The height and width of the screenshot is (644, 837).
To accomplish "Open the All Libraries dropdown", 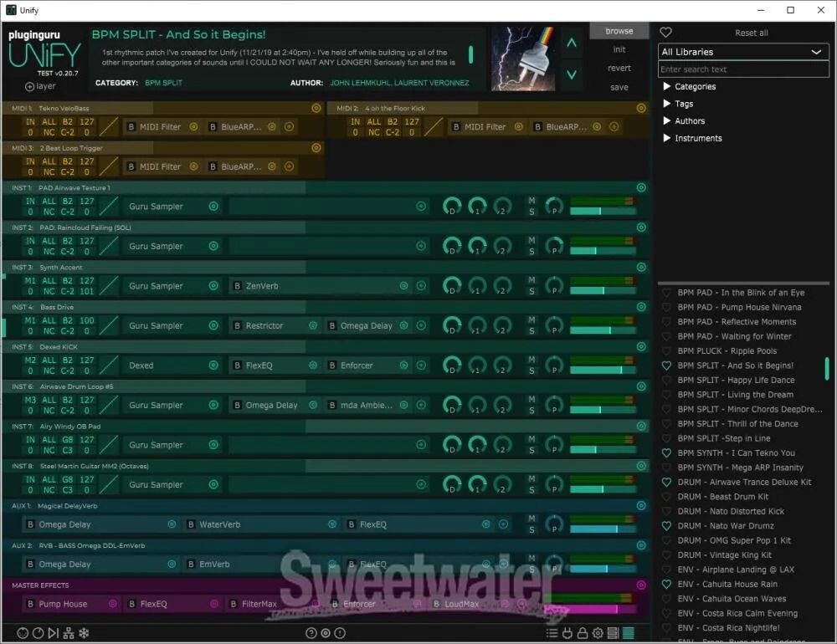I will (x=742, y=52).
